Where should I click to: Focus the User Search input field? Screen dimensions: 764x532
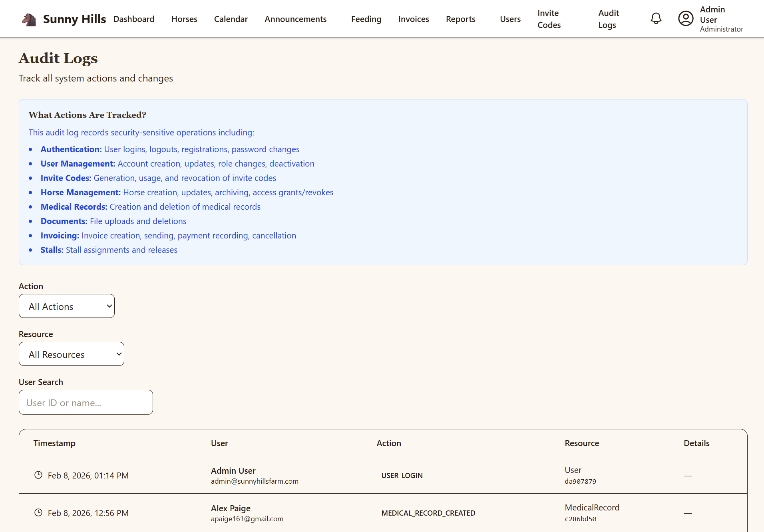86,402
